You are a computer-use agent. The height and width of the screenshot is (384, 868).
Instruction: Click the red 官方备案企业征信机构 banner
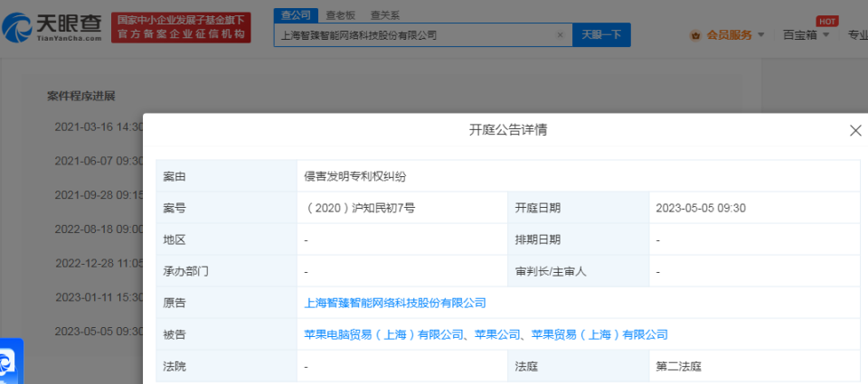tap(181, 28)
